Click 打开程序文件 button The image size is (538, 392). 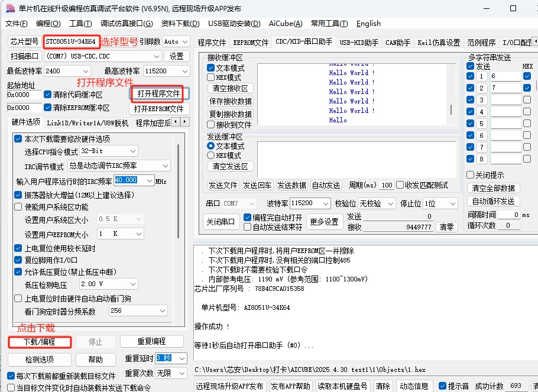158,93
